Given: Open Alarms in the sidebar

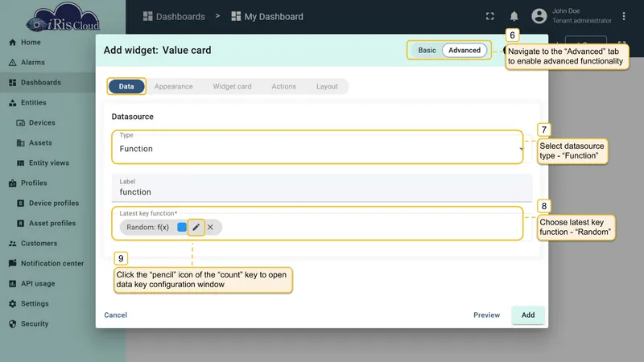Looking at the screenshot, I should (x=27, y=63).
